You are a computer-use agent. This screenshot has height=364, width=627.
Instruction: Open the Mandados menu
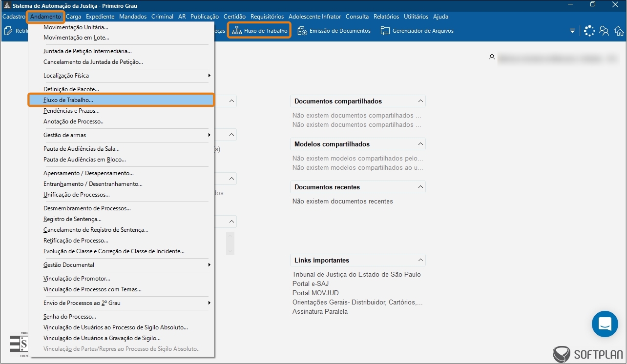coord(133,17)
